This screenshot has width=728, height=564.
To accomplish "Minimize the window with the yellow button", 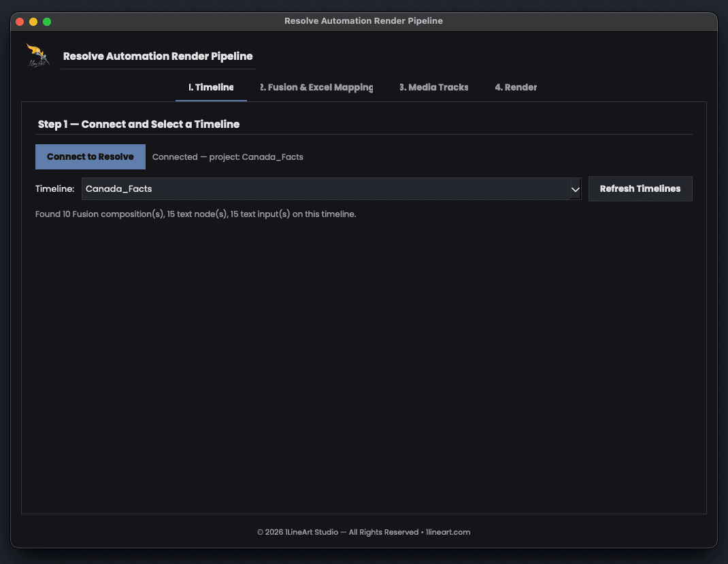I will [33, 21].
